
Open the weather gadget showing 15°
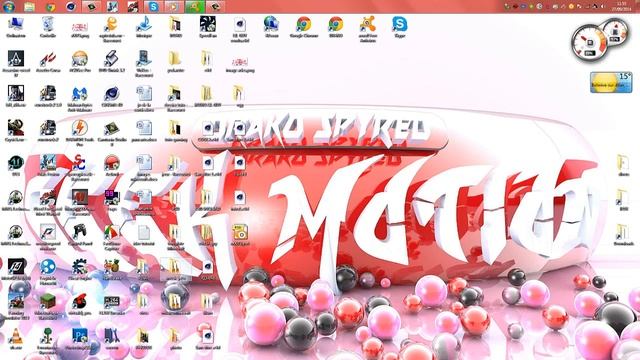click(x=611, y=82)
